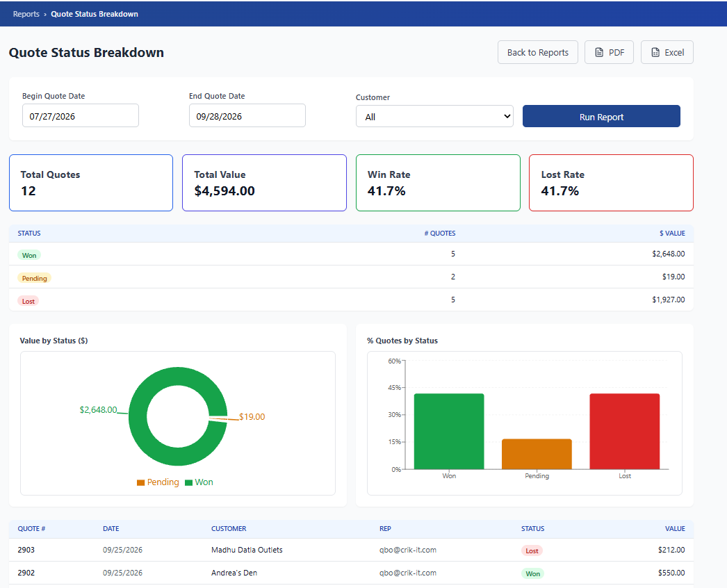The width and height of the screenshot is (727, 588).
Task: Click the $1,927.00 value in Lost row
Action: click(668, 300)
